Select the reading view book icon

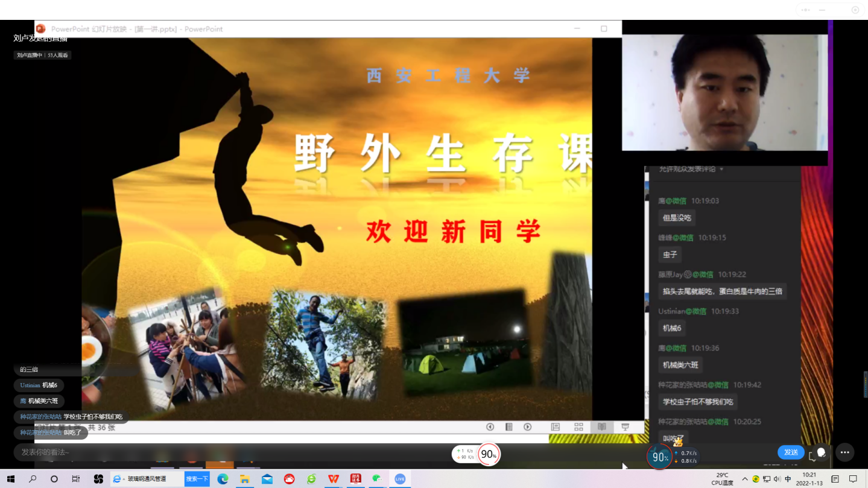[601, 427]
